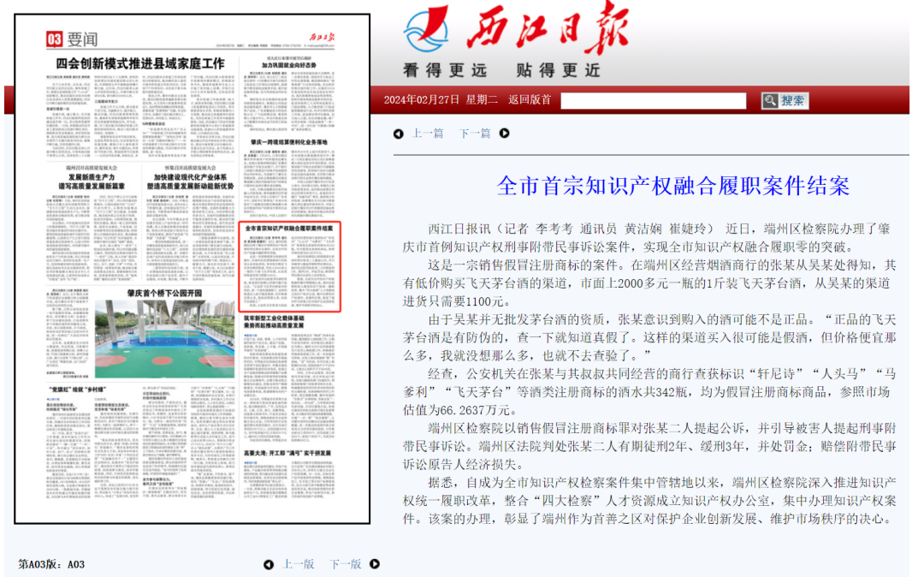Click the blue headline 全市首宗知识产权融合履职案件结案
Image resolution: width=924 pixels, height=577 pixels.
point(673,186)
